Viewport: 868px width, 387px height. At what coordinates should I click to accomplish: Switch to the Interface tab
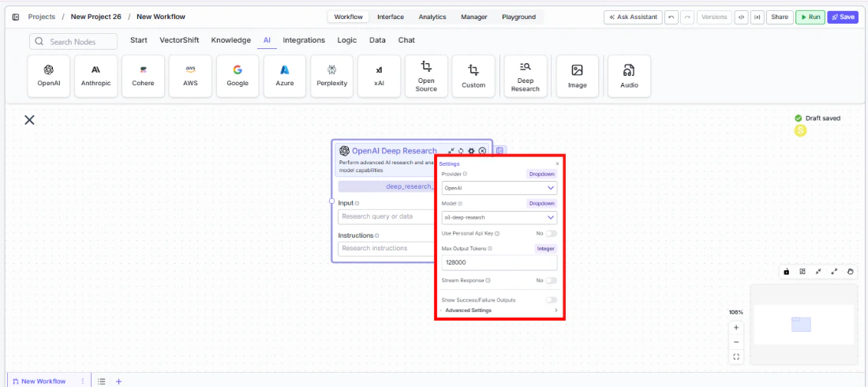391,17
